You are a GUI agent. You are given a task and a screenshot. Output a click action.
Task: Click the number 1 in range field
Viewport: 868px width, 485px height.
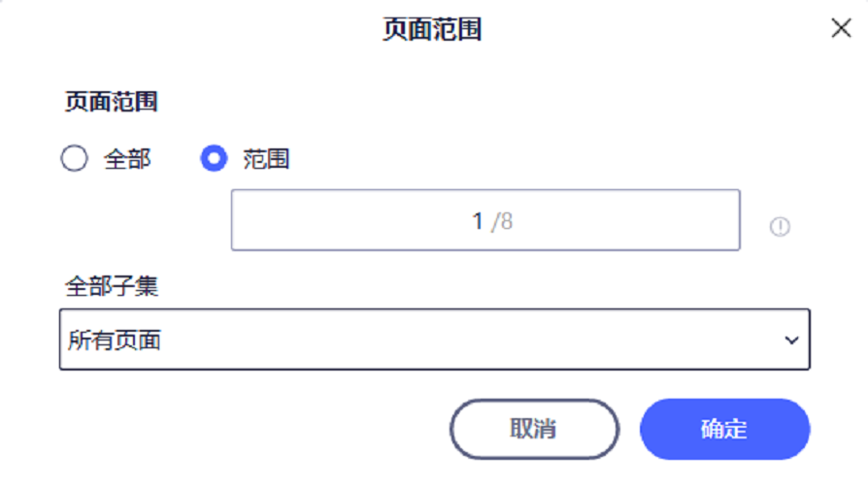point(478,221)
